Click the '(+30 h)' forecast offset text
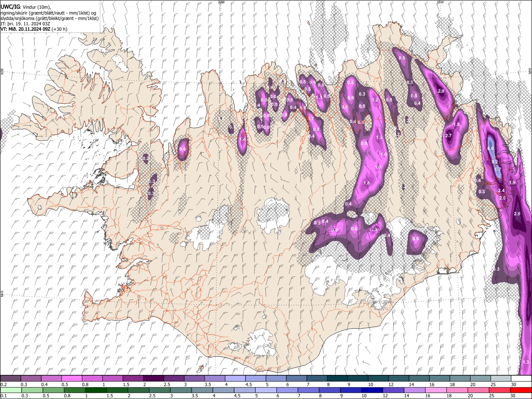Viewport: 532px width, 399px height. pos(60,29)
